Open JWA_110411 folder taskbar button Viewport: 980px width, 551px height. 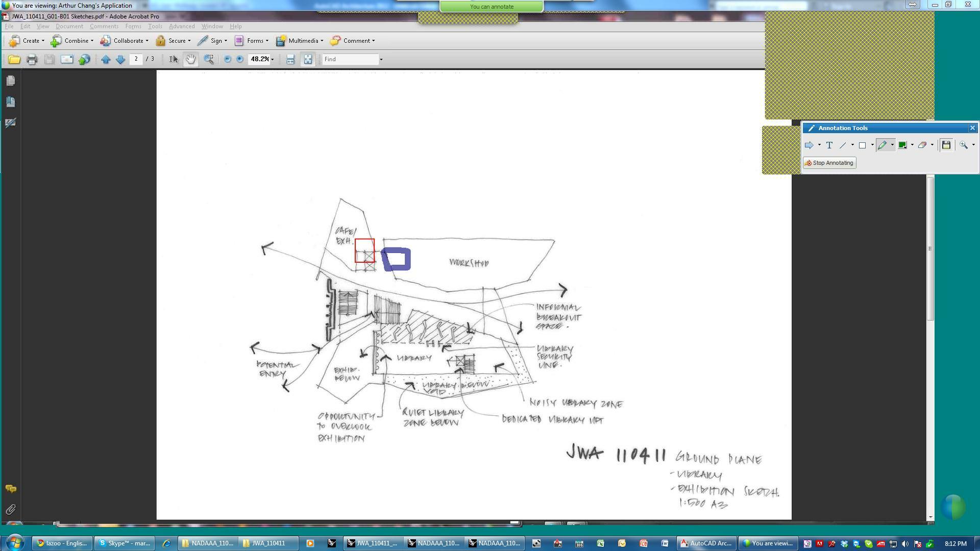click(268, 543)
